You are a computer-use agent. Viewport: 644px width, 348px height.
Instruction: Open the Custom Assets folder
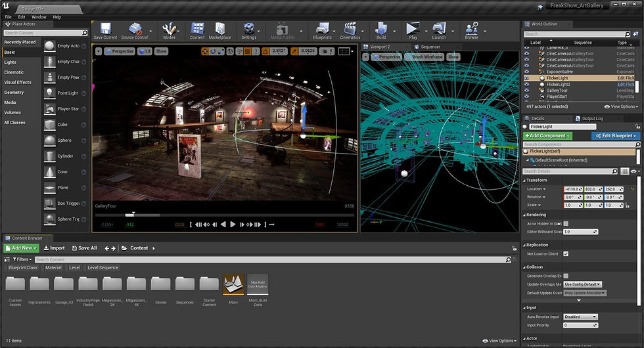tap(15, 284)
